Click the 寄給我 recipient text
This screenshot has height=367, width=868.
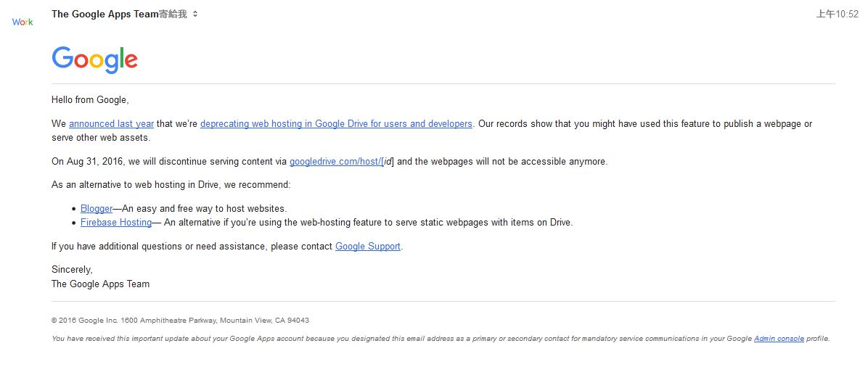point(173,15)
